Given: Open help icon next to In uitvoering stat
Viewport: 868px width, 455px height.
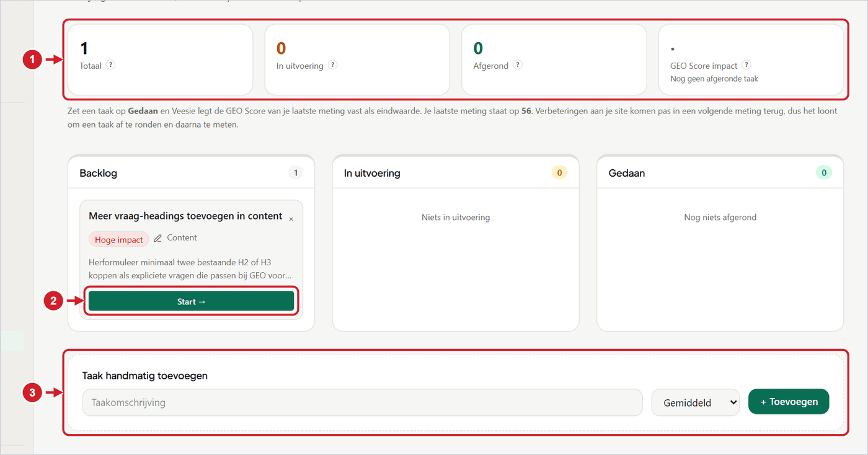Looking at the screenshot, I should click(332, 65).
